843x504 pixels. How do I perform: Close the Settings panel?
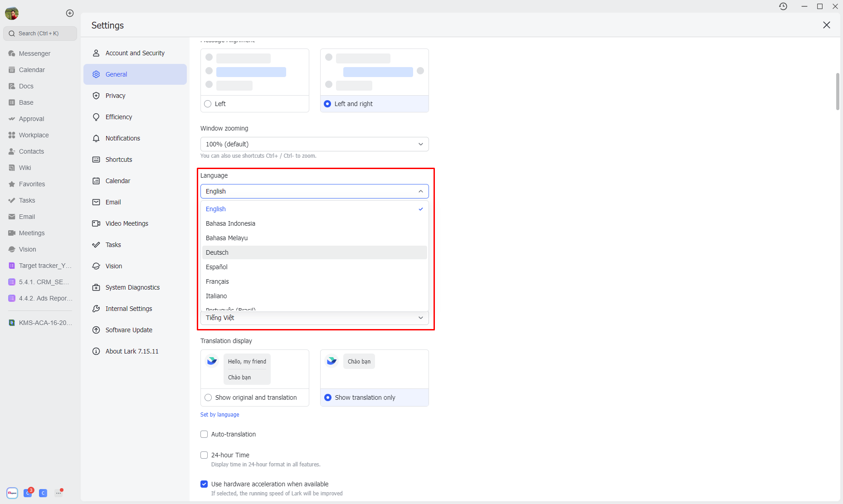pos(827,25)
